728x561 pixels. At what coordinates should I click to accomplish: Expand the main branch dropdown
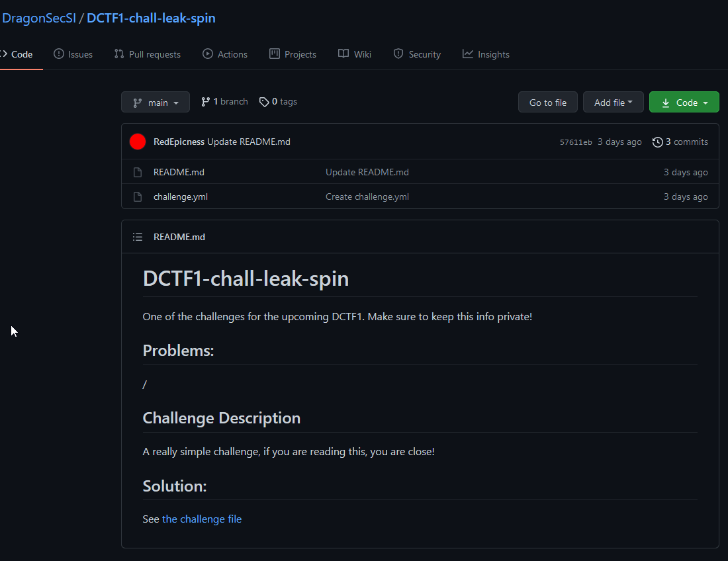click(x=156, y=102)
